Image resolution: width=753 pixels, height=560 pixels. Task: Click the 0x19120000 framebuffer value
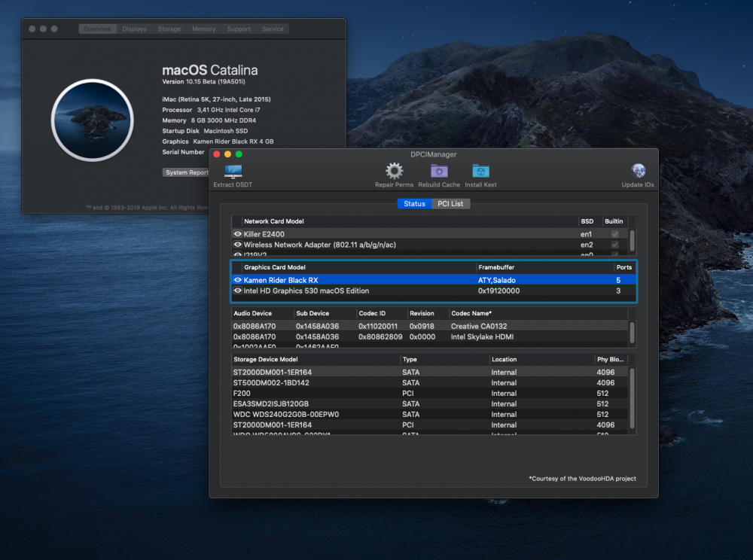[x=498, y=291]
